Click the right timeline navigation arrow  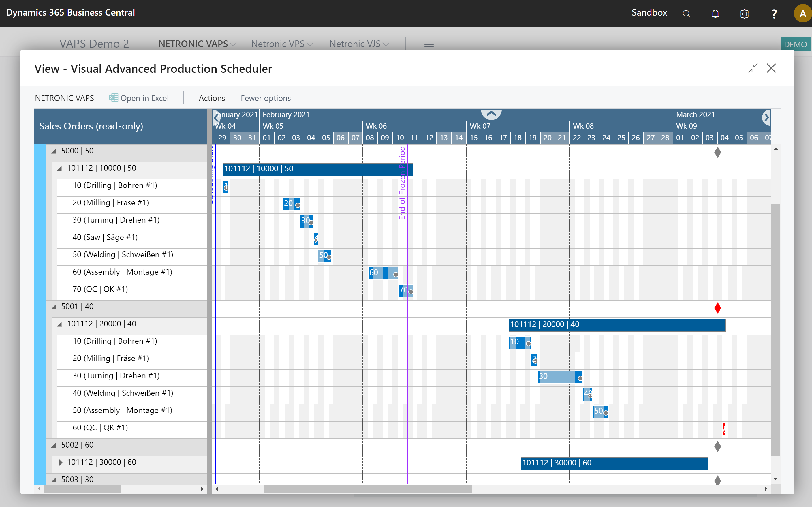click(767, 117)
